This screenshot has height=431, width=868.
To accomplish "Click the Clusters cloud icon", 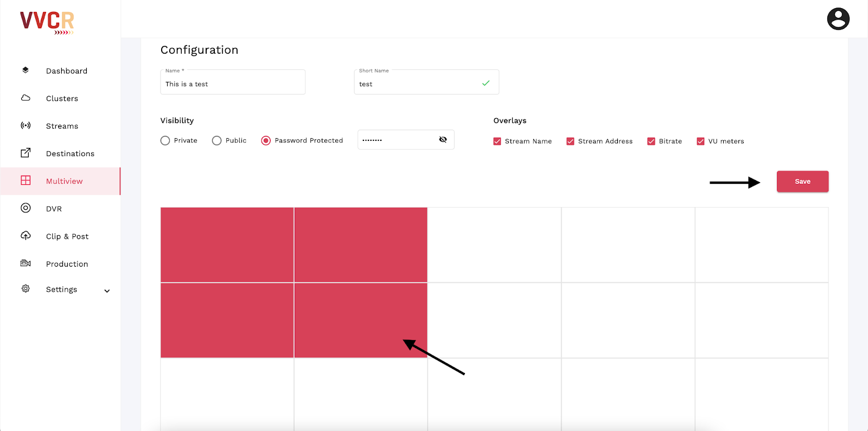I will [x=25, y=98].
